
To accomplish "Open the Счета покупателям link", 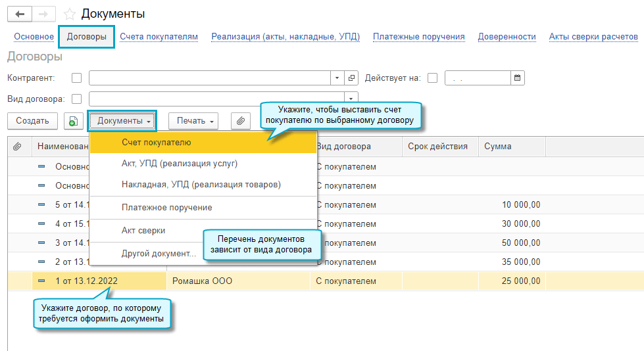I will 159,37.
